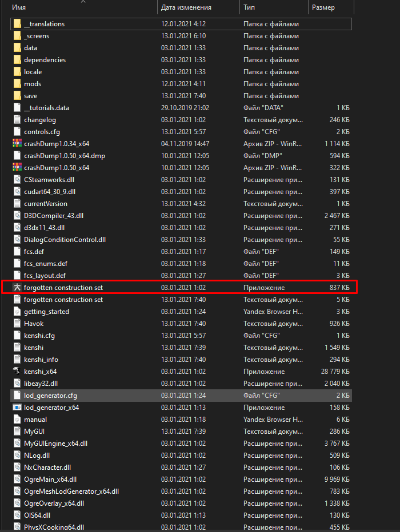Click the currentVersion file name

pos(46,204)
